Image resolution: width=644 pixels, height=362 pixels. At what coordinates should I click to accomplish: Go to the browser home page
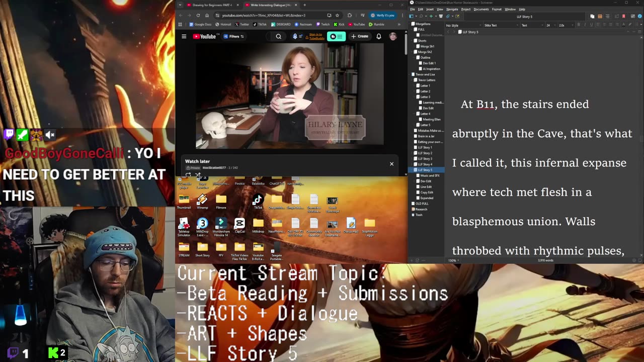207,15
